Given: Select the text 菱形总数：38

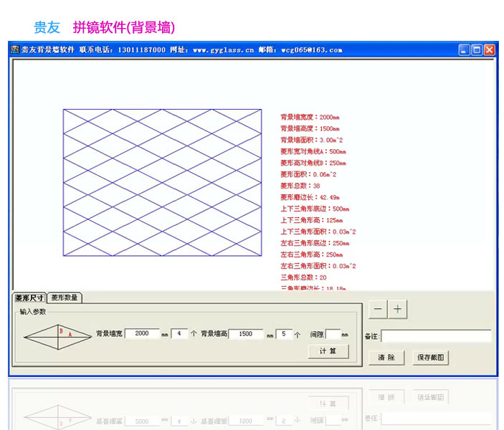Looking at the screenshot, I should coord(300,186).
